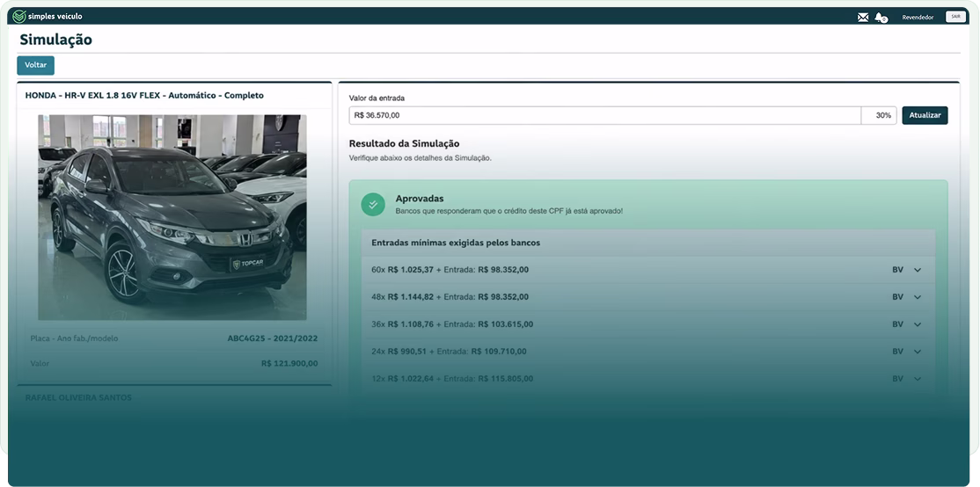Image resolution: width=980 pixels, height=487 pixels.
Task: Click the simples veiculo logo icon
Action: [x=19, y=16]
